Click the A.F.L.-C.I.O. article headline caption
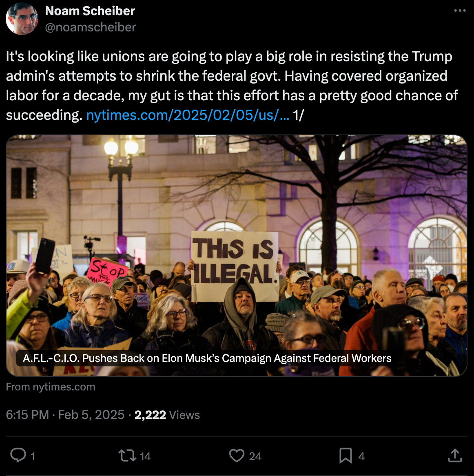The height and width of the screenshot is (476, 474). click(x=207, y=358)
